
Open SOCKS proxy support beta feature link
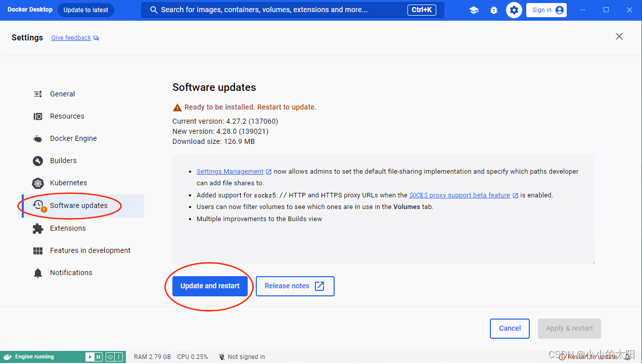point(464,195)
